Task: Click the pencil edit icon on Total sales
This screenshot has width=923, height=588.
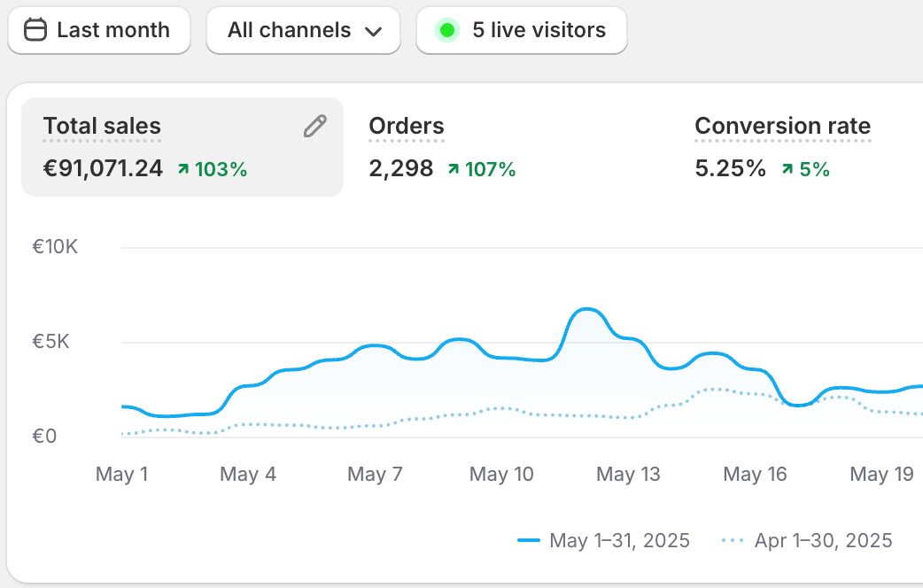Action: 314,127
